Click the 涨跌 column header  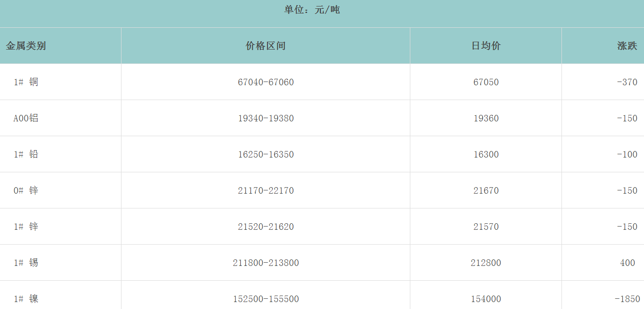tap(627, 46)
